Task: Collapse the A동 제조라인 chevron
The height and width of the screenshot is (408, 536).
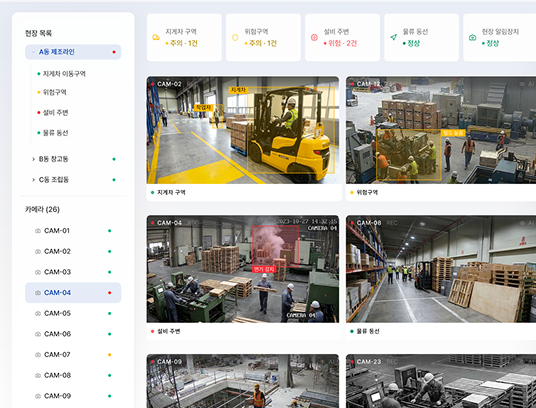Action: [34, 52]
